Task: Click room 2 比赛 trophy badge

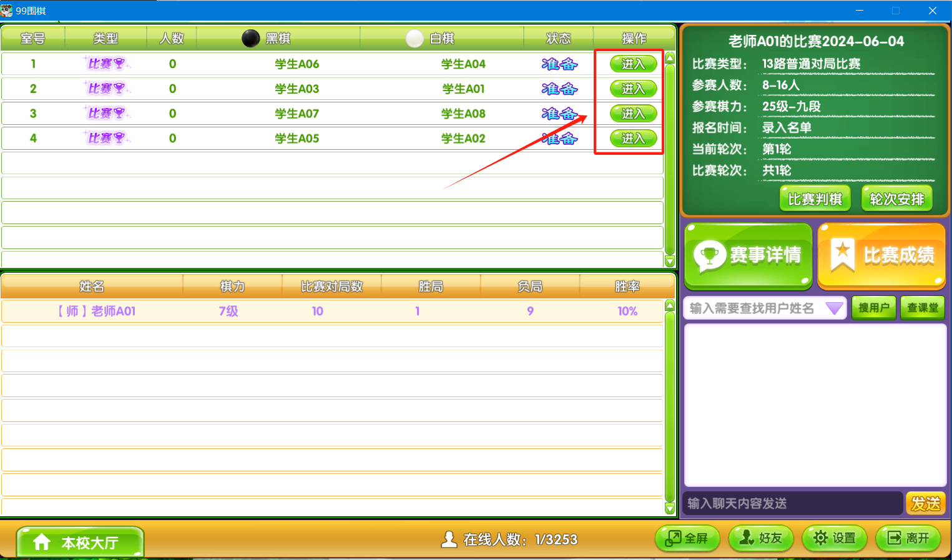Action: [106, 89]
